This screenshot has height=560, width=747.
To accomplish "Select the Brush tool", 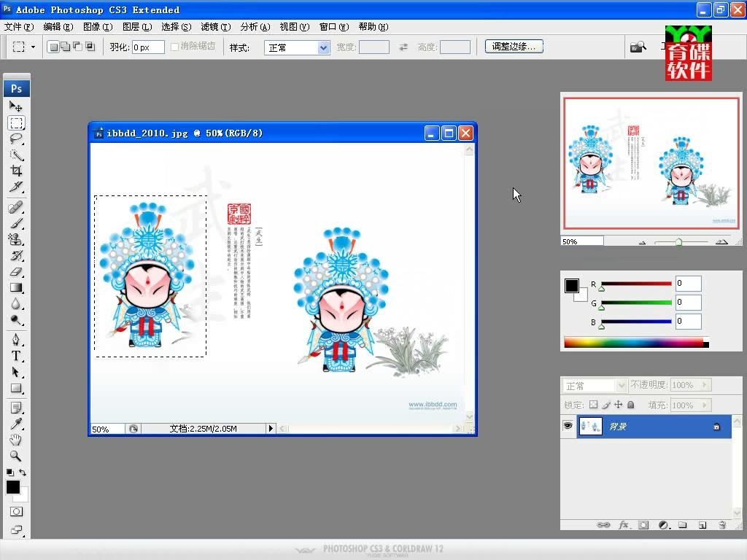I will 16,223.
